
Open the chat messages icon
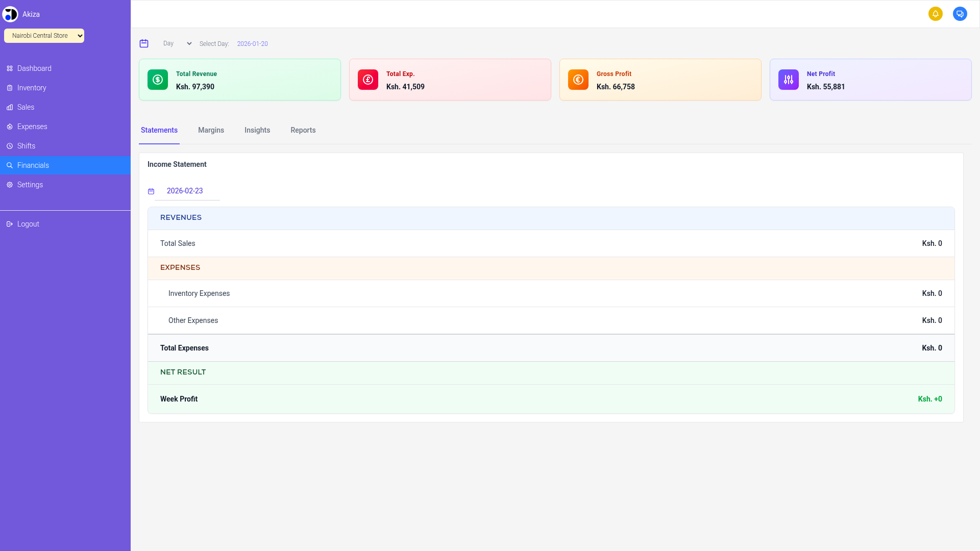[960, 14]
